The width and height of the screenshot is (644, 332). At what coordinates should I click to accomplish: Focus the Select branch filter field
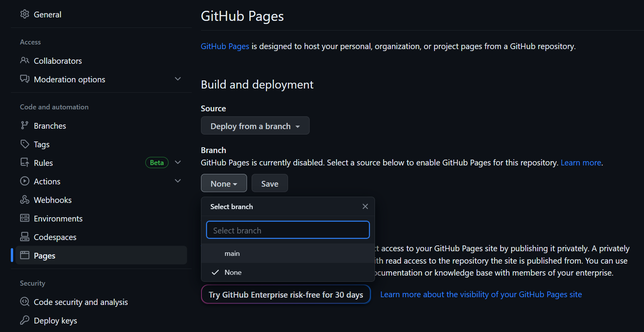288,230
